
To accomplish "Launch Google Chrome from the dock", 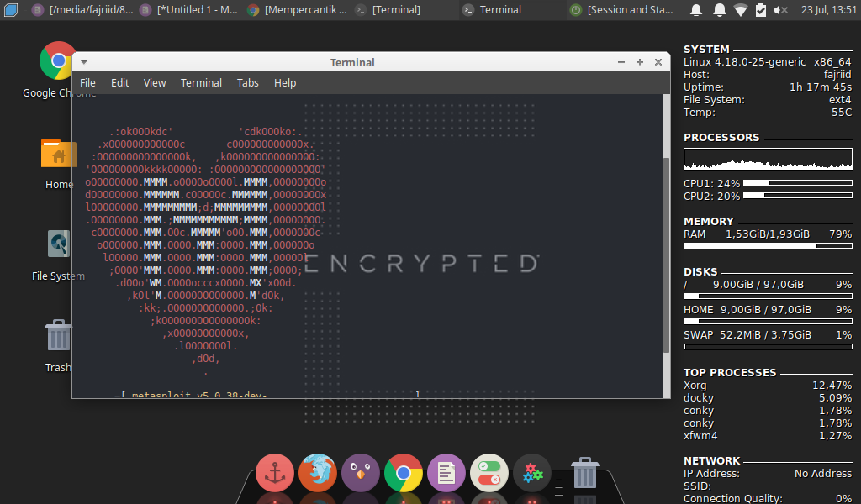I will click(404, 472).
